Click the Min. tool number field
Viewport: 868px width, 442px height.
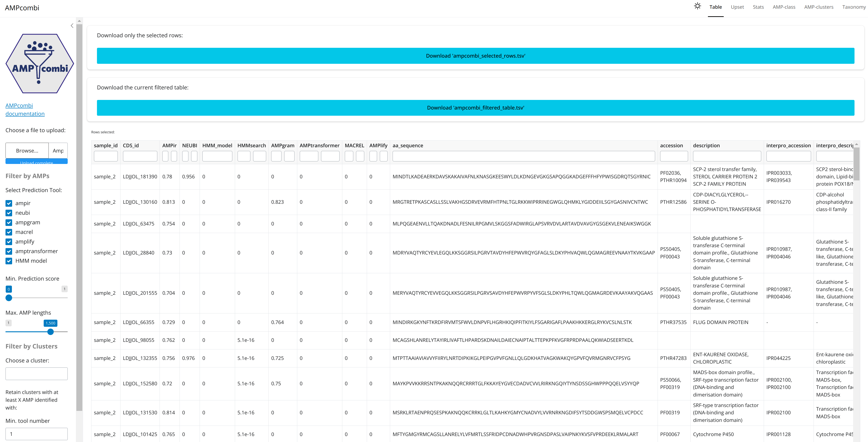pyautogui.click(x=36, y=434)
